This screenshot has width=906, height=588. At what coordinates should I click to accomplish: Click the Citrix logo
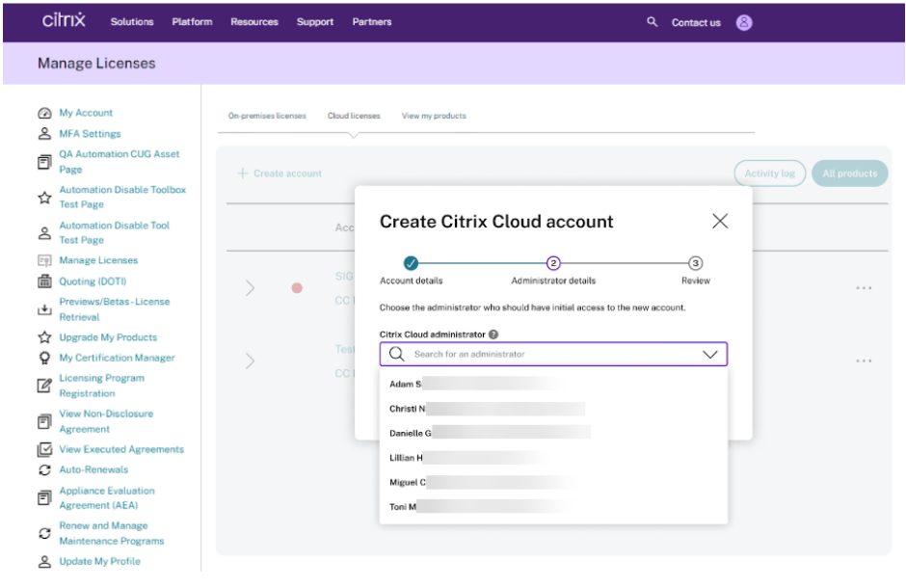[65, 20]
